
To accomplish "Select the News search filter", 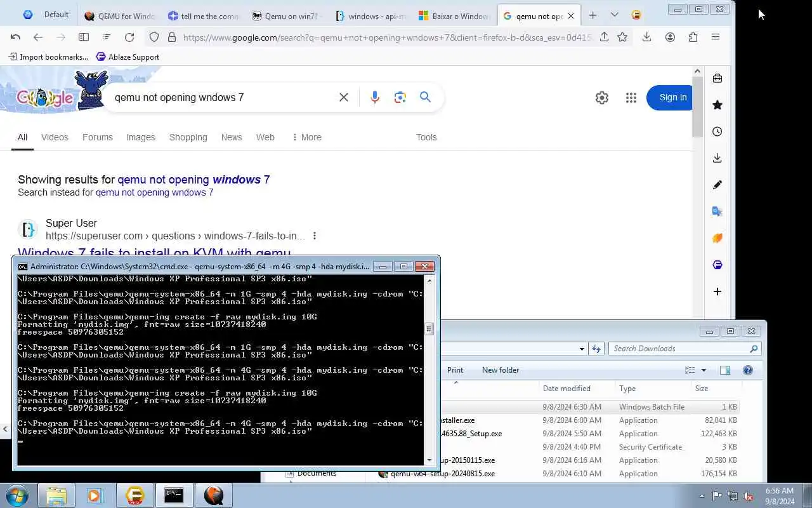I will (x=232, y=137).
